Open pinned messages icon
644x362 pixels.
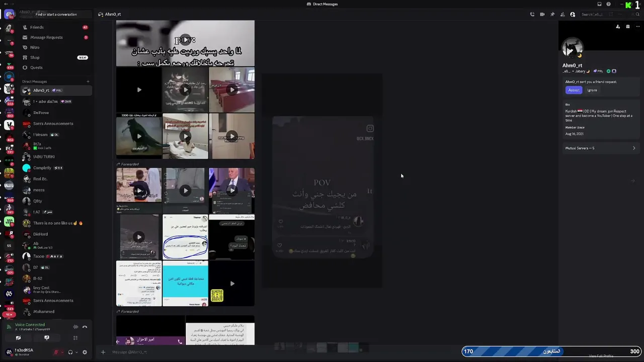pyautogui.click(x=552, y=15)
